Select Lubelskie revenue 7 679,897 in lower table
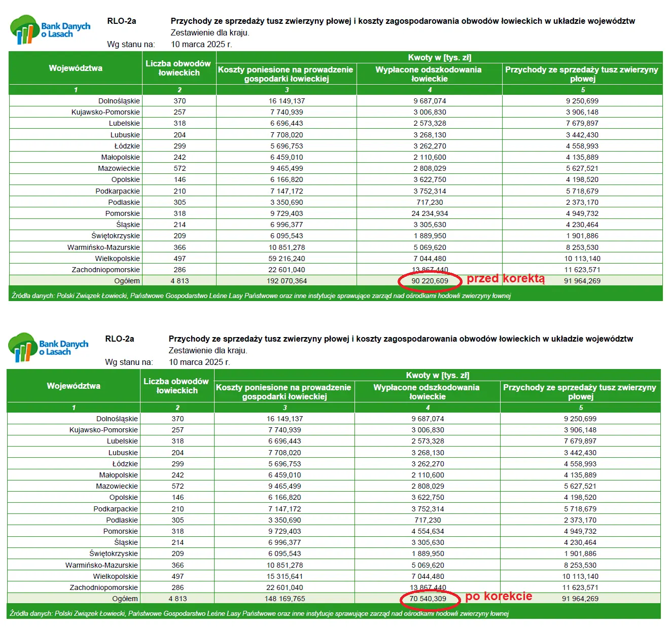672x628 pixels. (x=580, y=441)
